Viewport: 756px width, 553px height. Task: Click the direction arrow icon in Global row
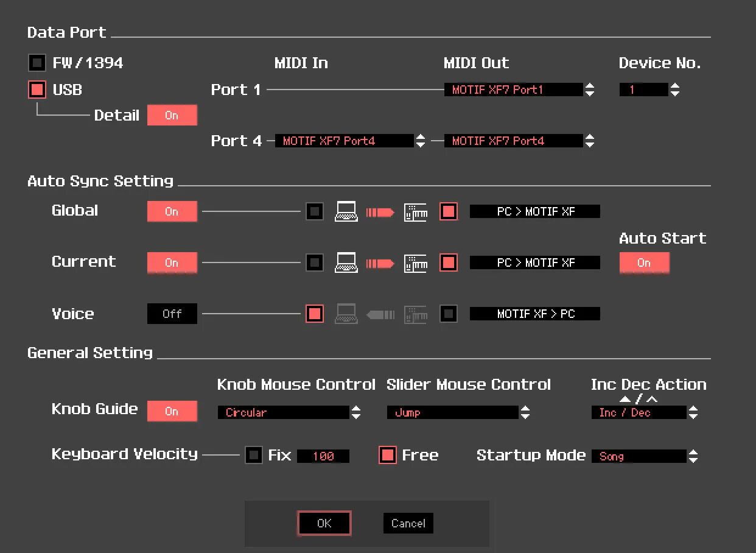click(x=380, y=213)
